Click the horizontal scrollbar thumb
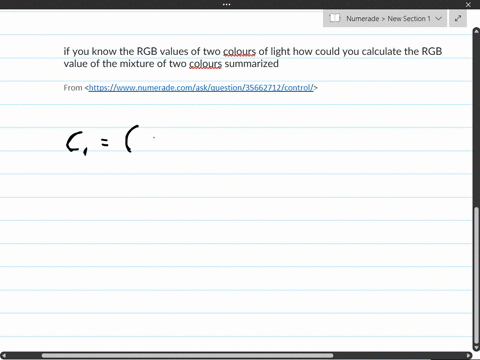480x360 pixels. coord(187,356)
